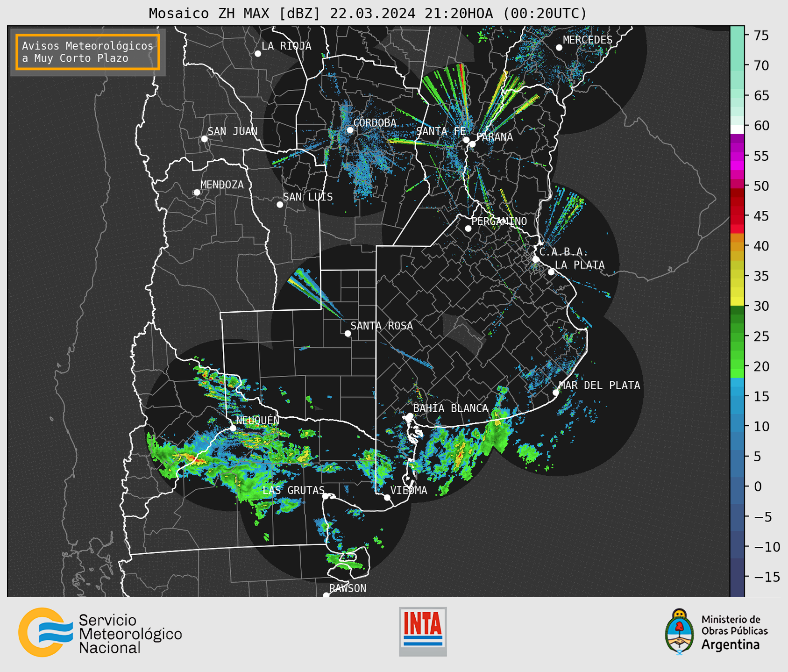
Task: Click the CÓRDOBA city marker dot
Action: pos(350,130)
